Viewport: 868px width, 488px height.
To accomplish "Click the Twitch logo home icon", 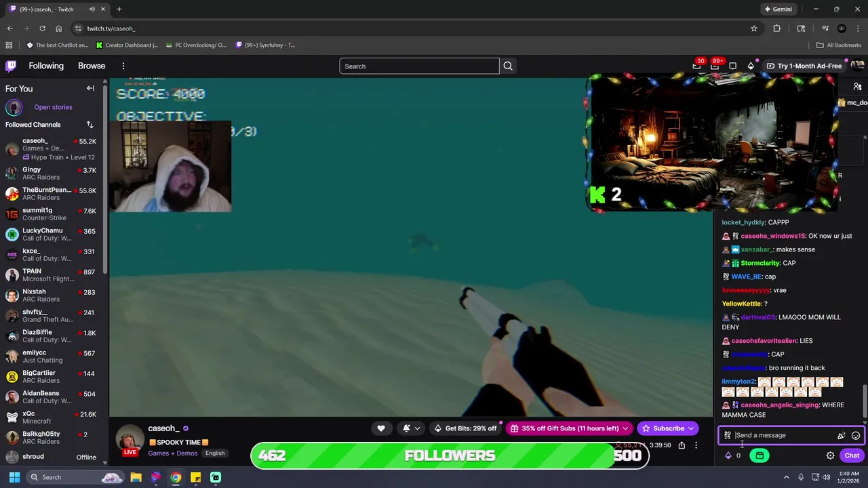I will (x=11, y=66).
